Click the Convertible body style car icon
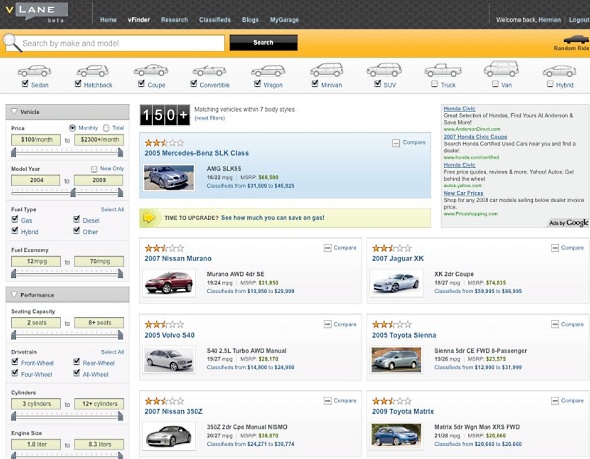Viewport: 590px width, 459px height. coord(209,70)
